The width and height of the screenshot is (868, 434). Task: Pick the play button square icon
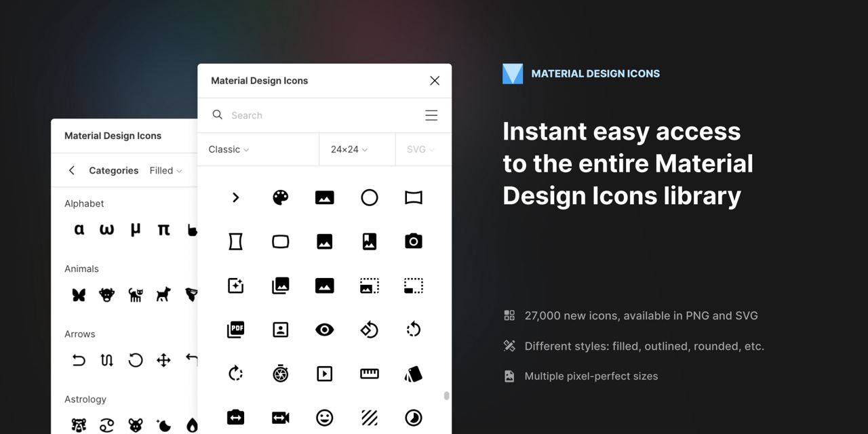point(325,373)
